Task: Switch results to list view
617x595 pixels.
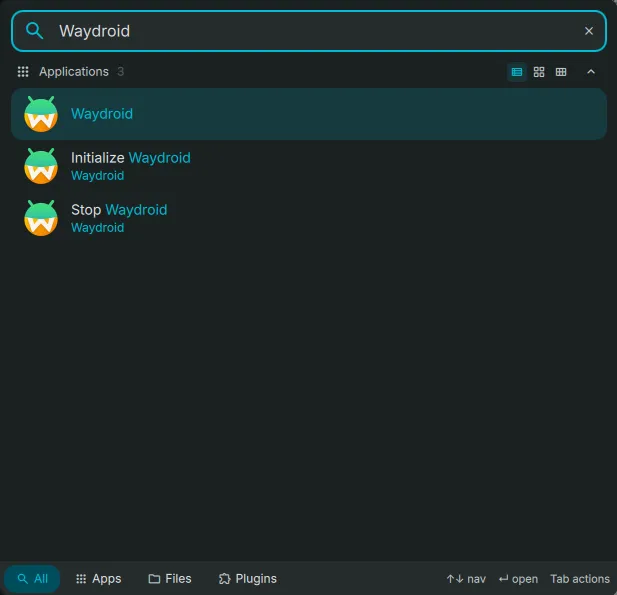Action: pyautogui.click(x=517, y=72)
